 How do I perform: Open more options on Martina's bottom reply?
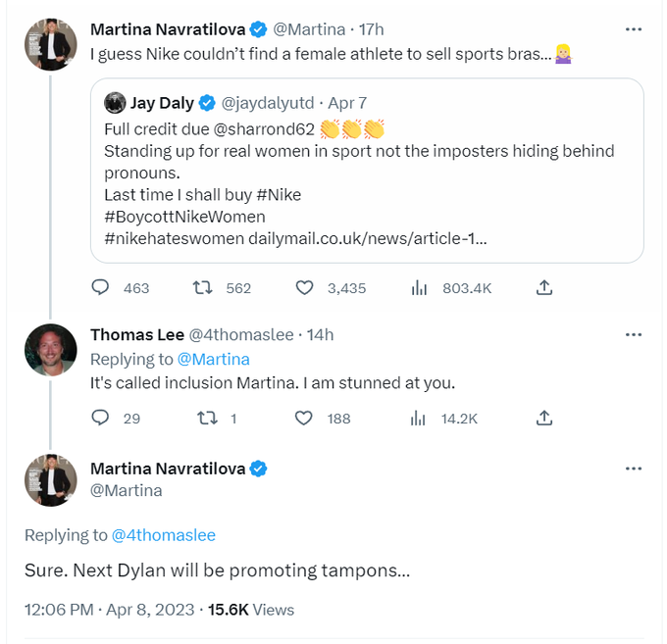[x=634, y=469]
